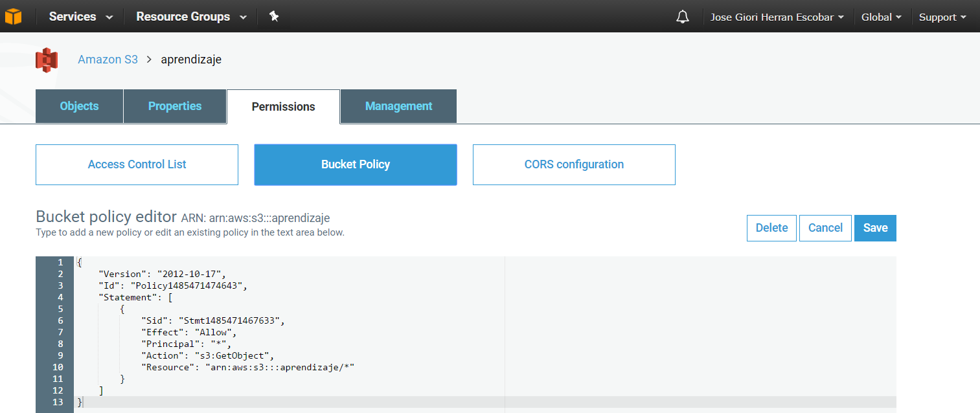Switch to the Objects tab
980x413 pixels.
(x=79, y=106)
